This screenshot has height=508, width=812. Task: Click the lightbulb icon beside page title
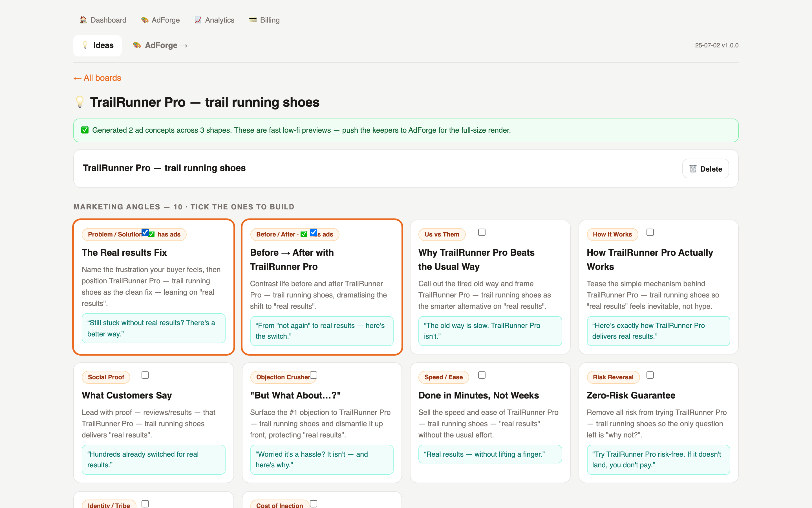(x=80, y=102)
